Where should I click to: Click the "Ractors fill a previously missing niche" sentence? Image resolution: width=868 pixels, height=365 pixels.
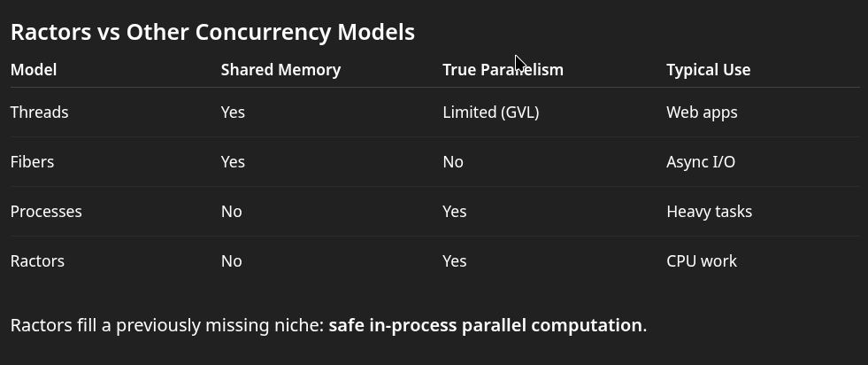pos(166,325)
